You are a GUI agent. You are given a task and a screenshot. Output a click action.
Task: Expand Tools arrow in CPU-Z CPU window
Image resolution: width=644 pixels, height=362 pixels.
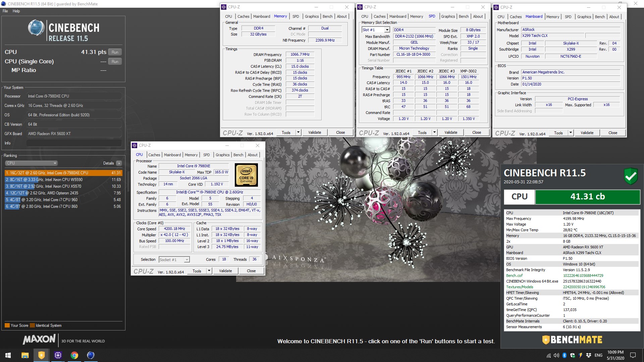click(x=209, y=271)
